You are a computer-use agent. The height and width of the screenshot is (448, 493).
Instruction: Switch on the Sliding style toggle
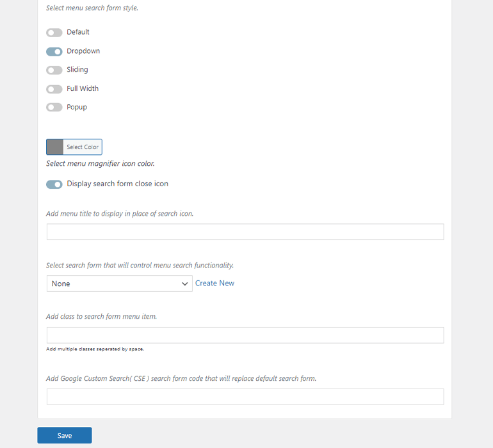click(54, 70)
